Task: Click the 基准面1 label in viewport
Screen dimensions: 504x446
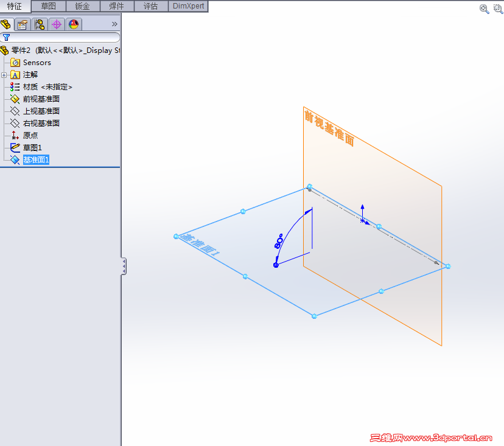Action: [201, 245]
